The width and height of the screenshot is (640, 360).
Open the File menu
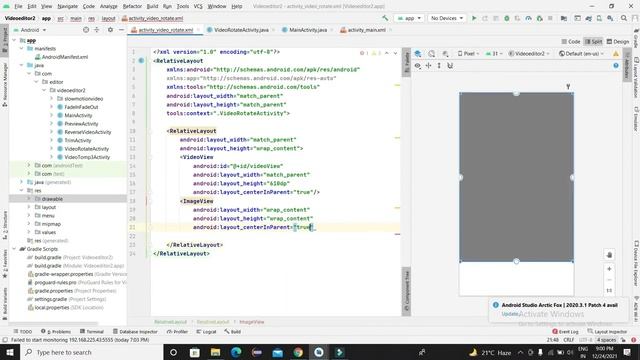point(18,6)
